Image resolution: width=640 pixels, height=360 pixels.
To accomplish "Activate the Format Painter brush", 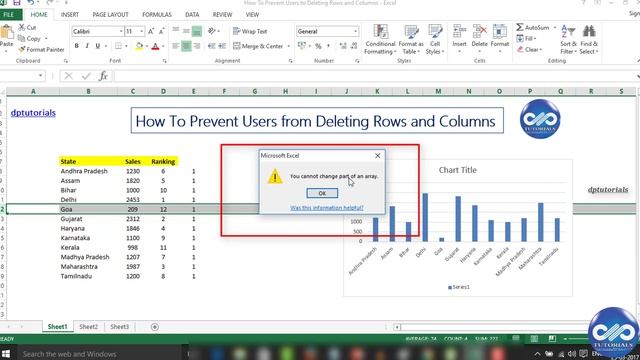I will (x=41, y=49).
